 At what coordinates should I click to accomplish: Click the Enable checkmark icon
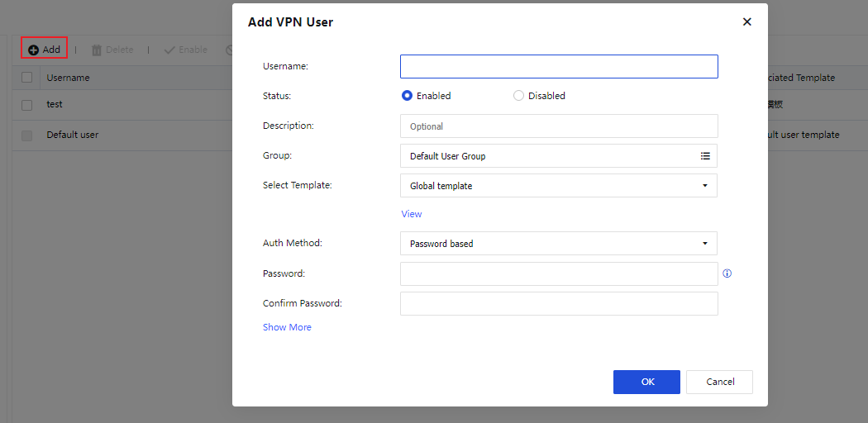click(169, 50)
